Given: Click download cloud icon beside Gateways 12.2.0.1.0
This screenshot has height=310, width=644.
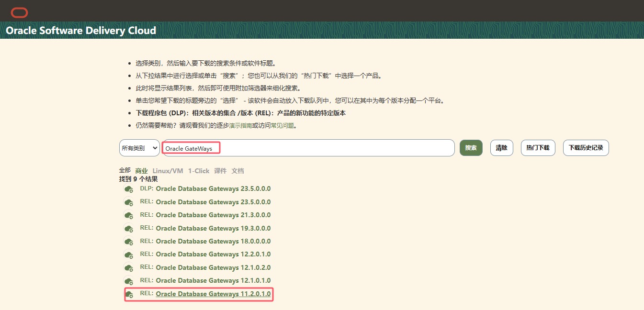Looking at the screenshot, I should click(x=129, y=255).
